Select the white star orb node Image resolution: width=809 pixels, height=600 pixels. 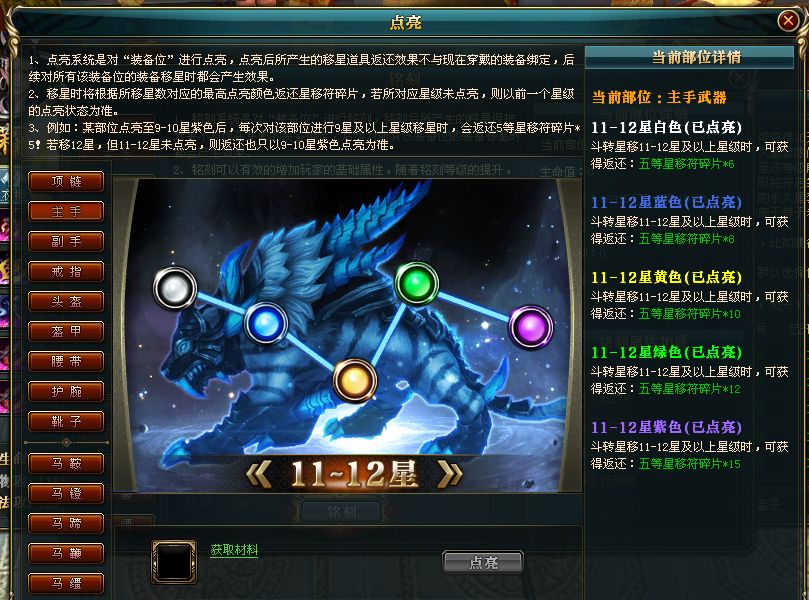pos(175,288)
